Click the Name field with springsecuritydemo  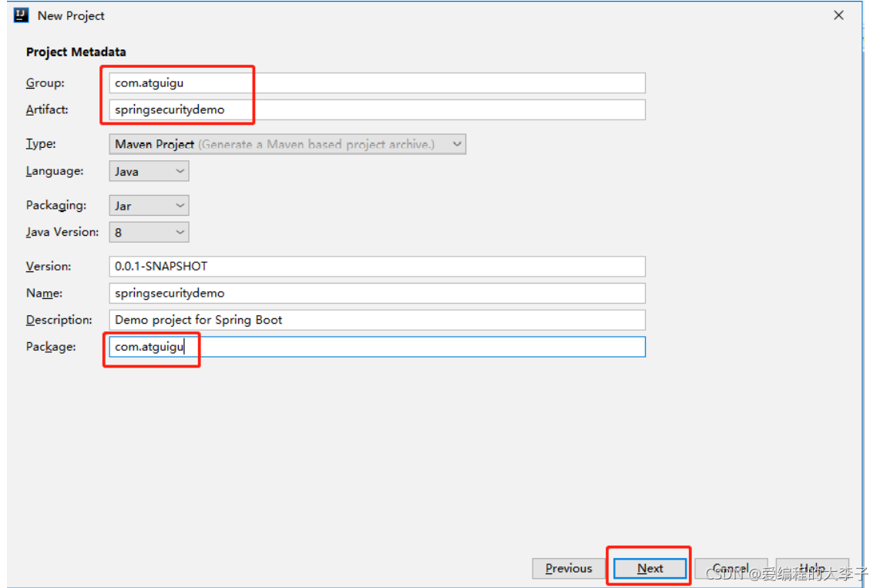pyautogui.click(x=377, y=294)
